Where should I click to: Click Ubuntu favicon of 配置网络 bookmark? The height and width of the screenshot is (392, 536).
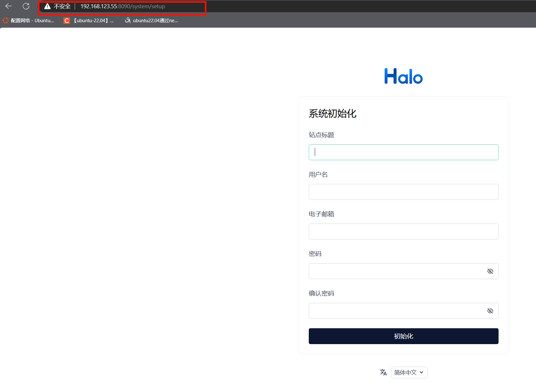click(5, 21)
